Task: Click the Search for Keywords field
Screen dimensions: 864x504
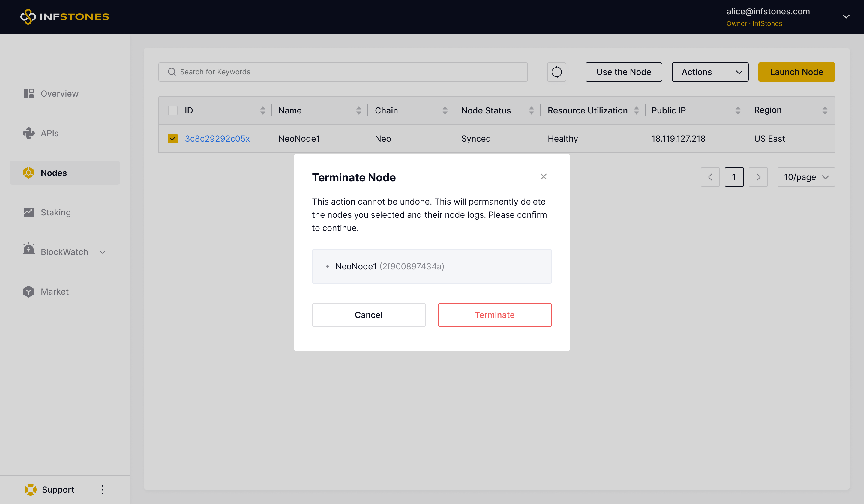Action: [x=343, y=72]
